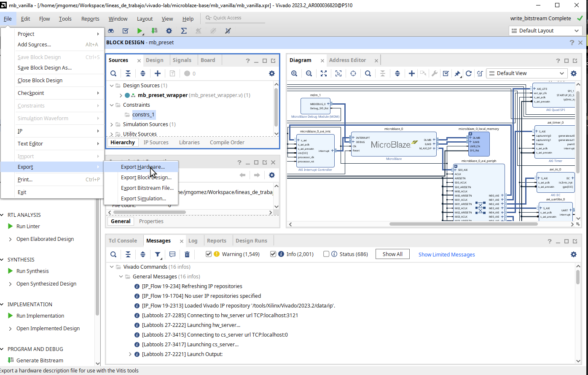Expand the Launch Output message
Viewport: 588px width, 375px height.
tap(130, 354)
